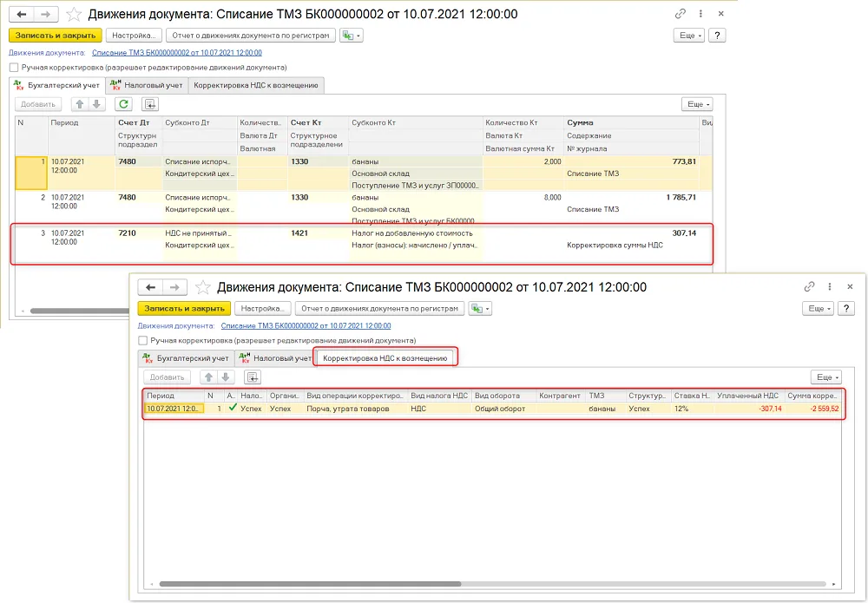Follow the Списание ТМЗ link in the front window

[x=306, y=326]
